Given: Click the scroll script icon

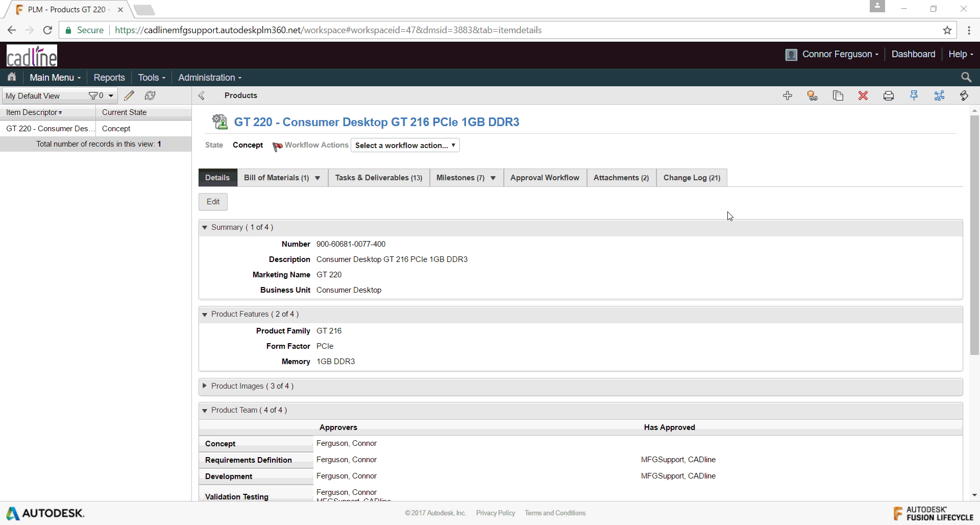Looking at the screenshot, I should (x=964, y=96).
